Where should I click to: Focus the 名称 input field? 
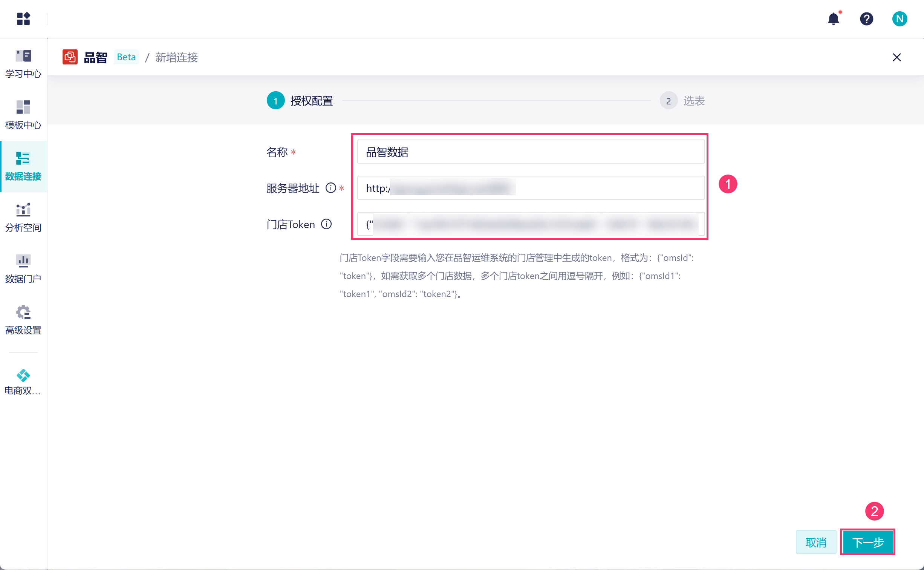[x=531, y=152]
